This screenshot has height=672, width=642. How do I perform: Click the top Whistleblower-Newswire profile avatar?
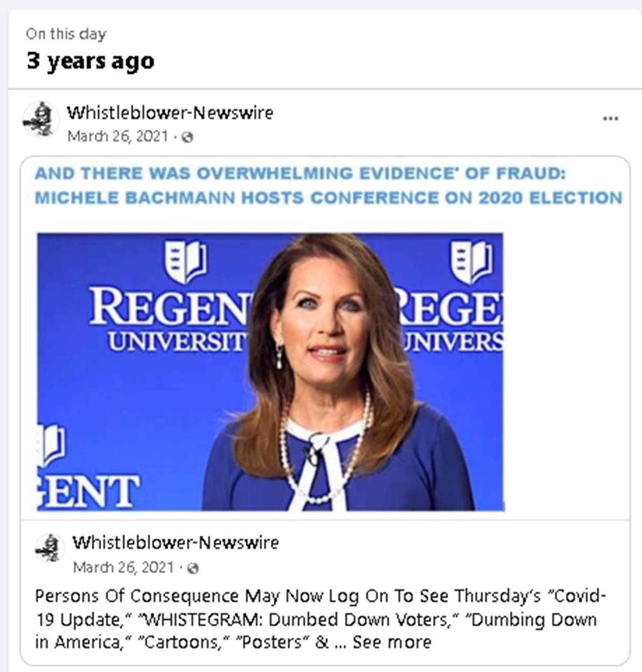40,119
